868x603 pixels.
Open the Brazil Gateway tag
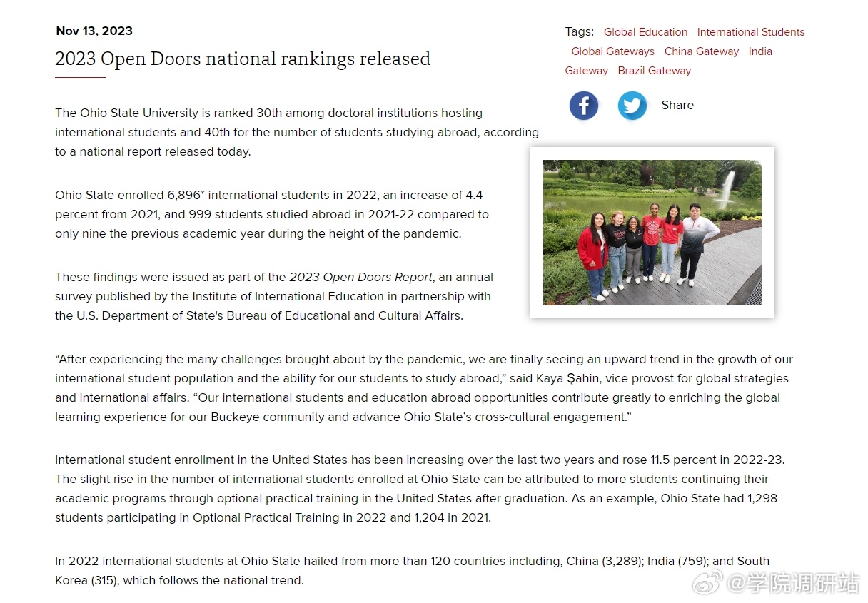(655, 71)
